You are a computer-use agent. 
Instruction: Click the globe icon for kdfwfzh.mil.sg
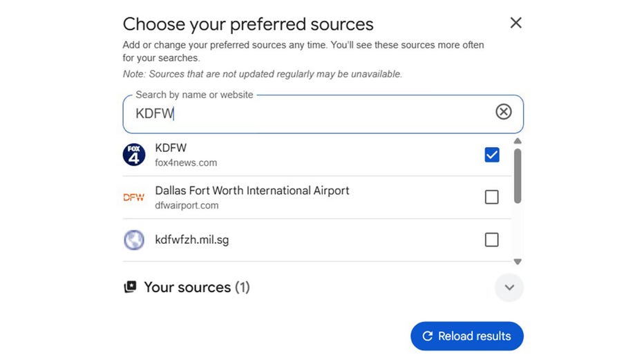tap(134, 240)
